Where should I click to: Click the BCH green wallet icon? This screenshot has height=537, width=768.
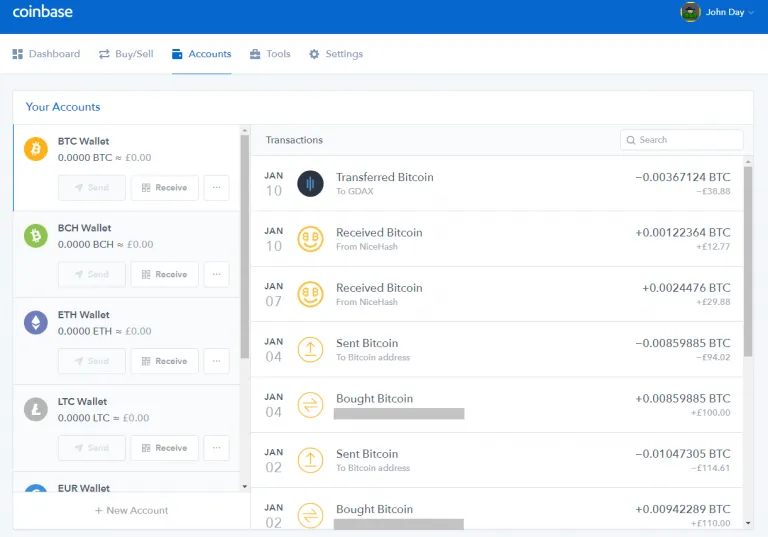(x=36, y=236)
